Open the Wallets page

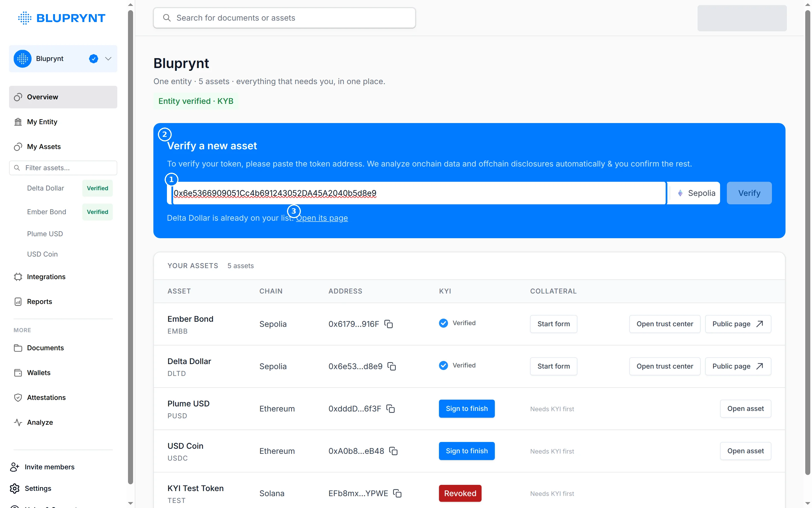click(x=63, y=373)
